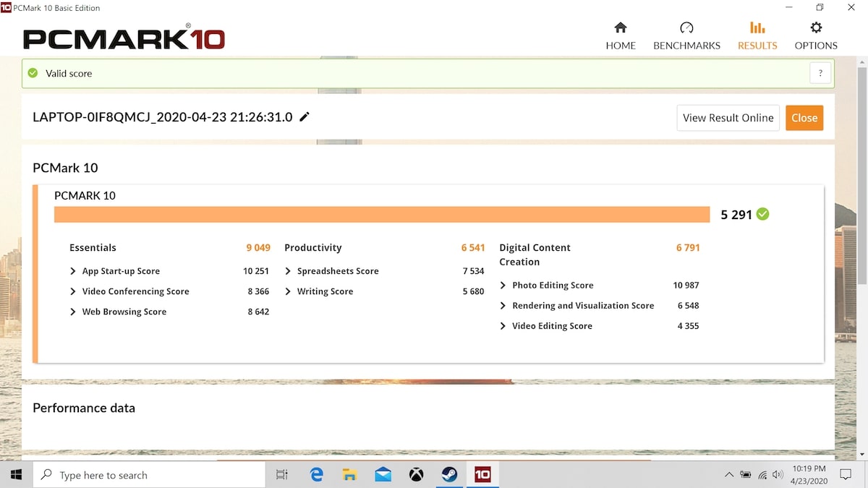Click the orange Close button
The image size is (868, 488).
(x=804, y=118)
